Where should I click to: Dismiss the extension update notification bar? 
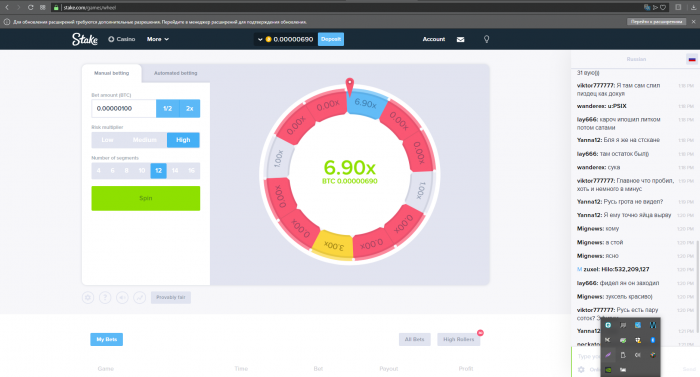[693, 21]
